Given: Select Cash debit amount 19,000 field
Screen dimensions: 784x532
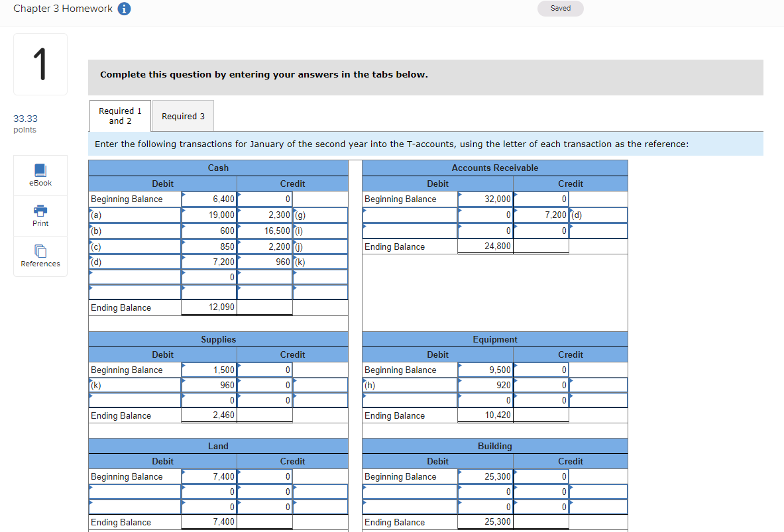Looking at the screenshot, I should (x=209, y=215).
